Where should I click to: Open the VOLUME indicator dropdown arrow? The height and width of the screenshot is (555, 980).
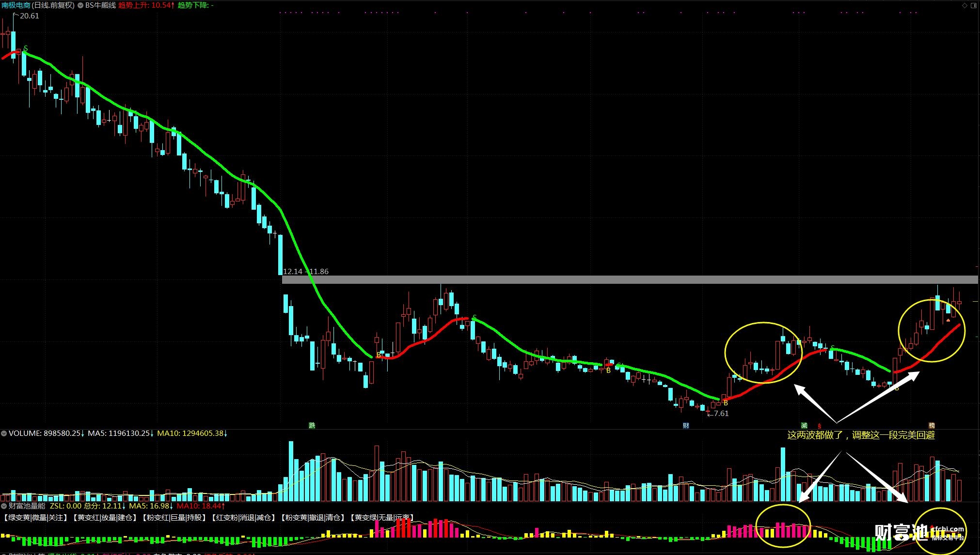point(4,433)
